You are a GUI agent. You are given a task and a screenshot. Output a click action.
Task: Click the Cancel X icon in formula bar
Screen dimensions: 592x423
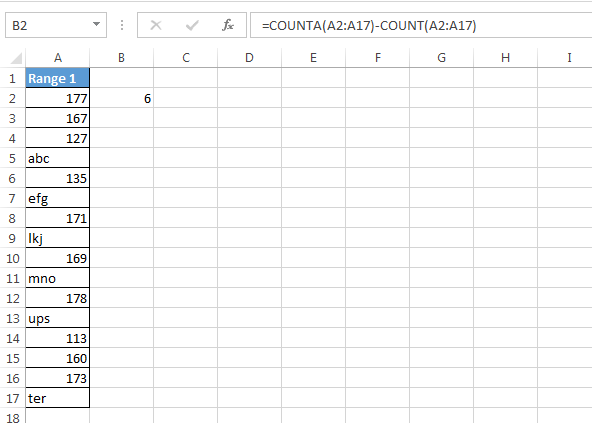point(156,25)
